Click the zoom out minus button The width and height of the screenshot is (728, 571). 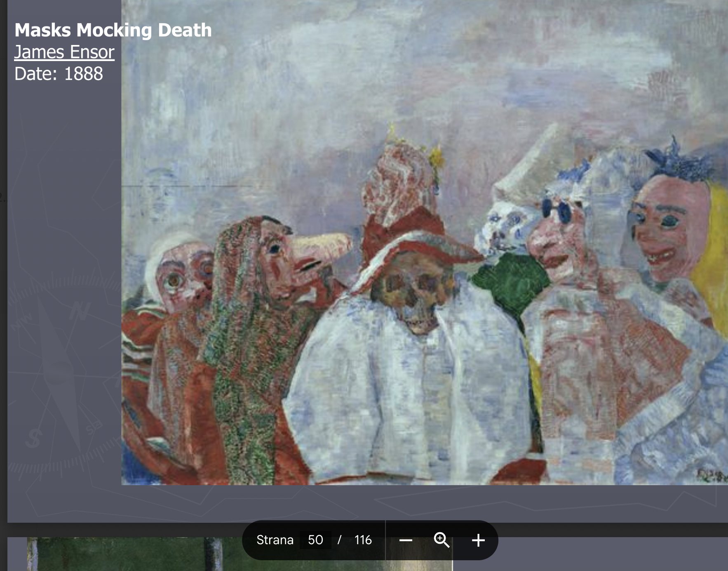(406, 540)
